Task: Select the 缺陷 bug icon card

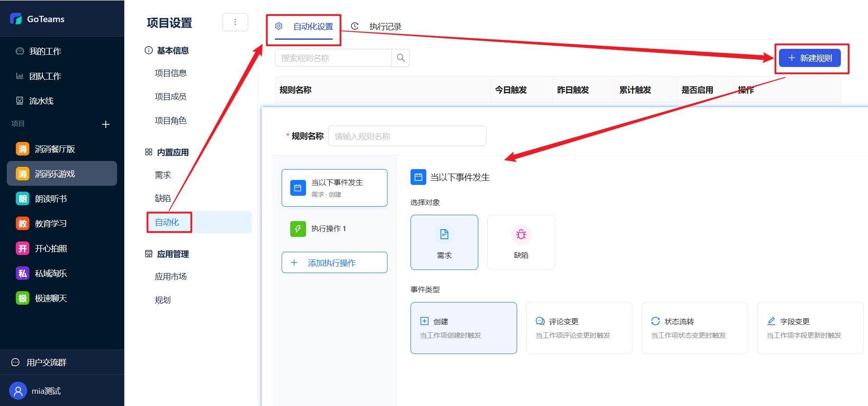Action: (x=521, y=242)
